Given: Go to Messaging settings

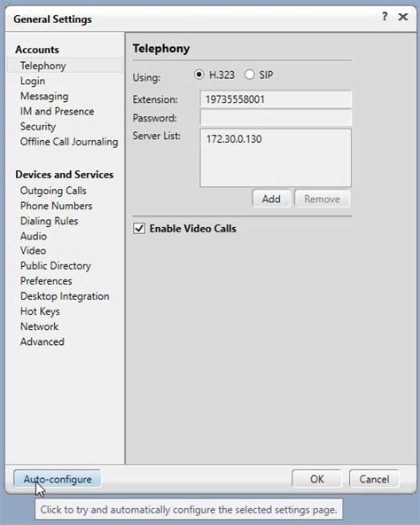Looking at the screenshot, I should point(44,97).
